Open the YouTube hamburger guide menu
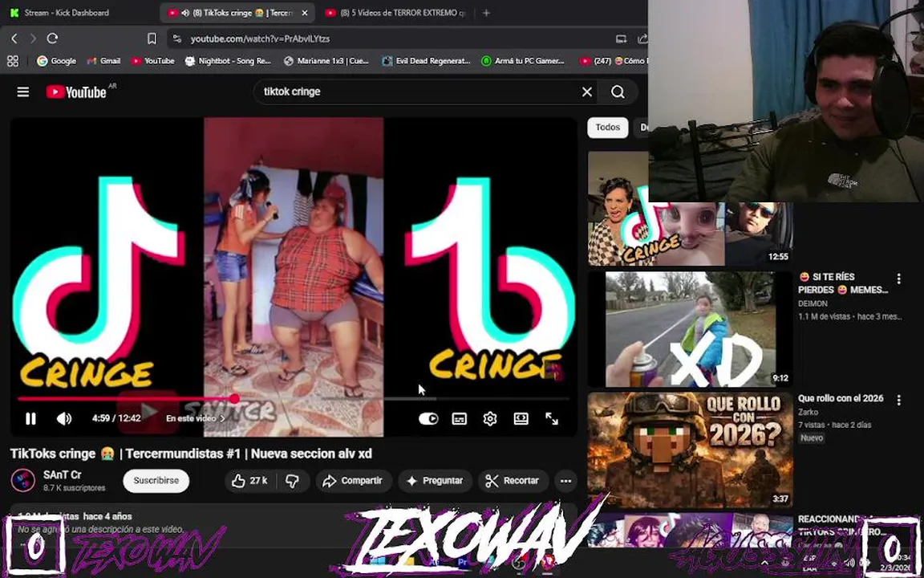The image size is (924, 578). (x=23, y=92)
